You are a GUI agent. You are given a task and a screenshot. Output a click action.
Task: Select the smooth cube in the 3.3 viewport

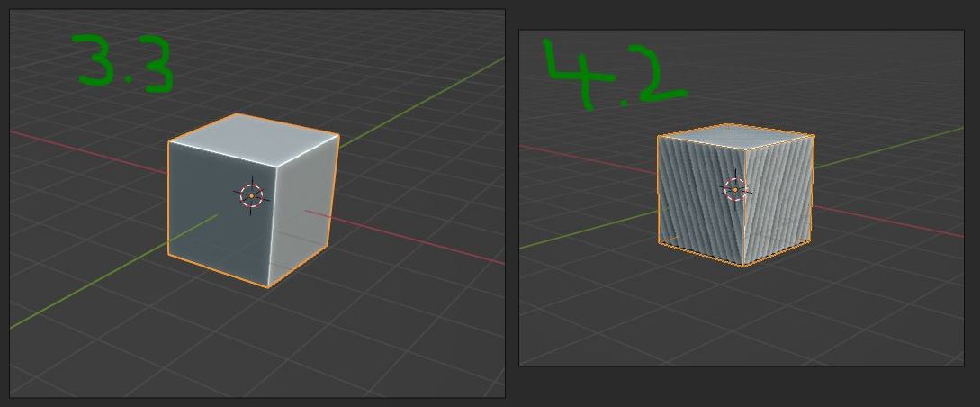point(253,200)
